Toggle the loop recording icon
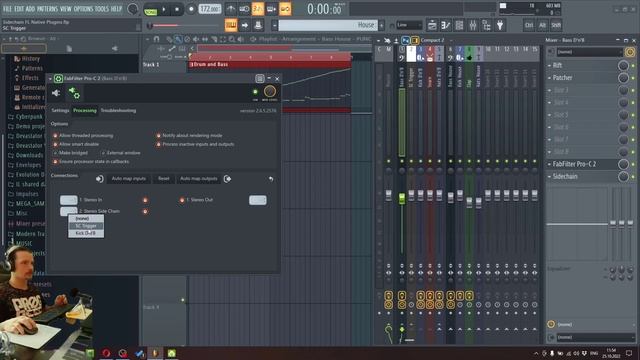 [285, 9]
